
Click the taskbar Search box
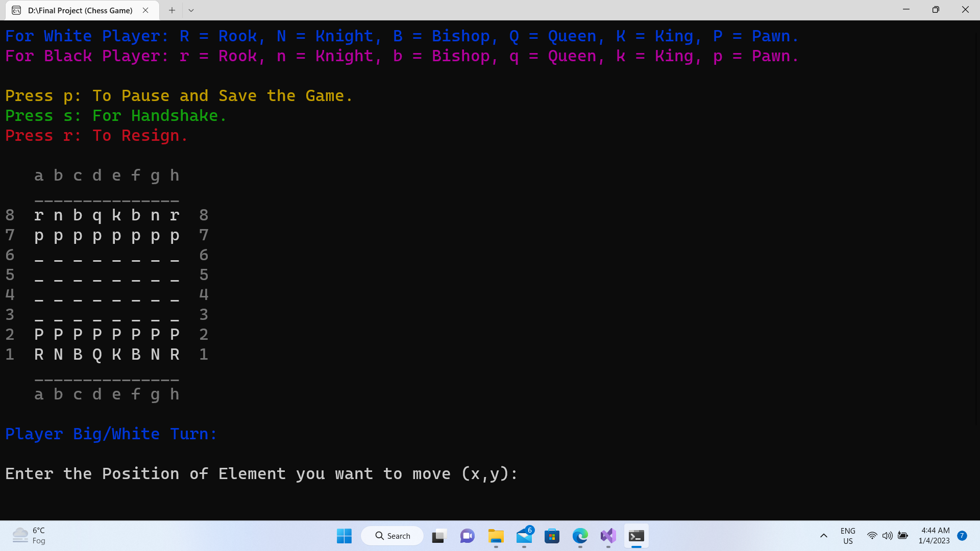pyautogui.click(x=392, y=536)
